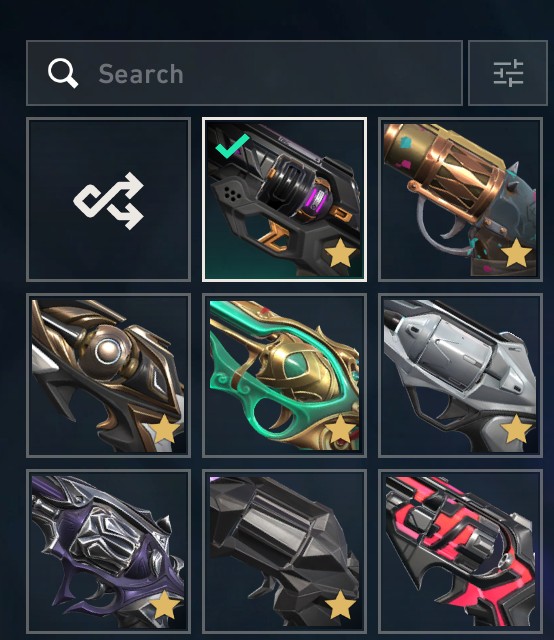The width and height of the screenshot is (554, 640).
Task: Select the purple spiked silver revolver skin
Action: click(109, 551)
